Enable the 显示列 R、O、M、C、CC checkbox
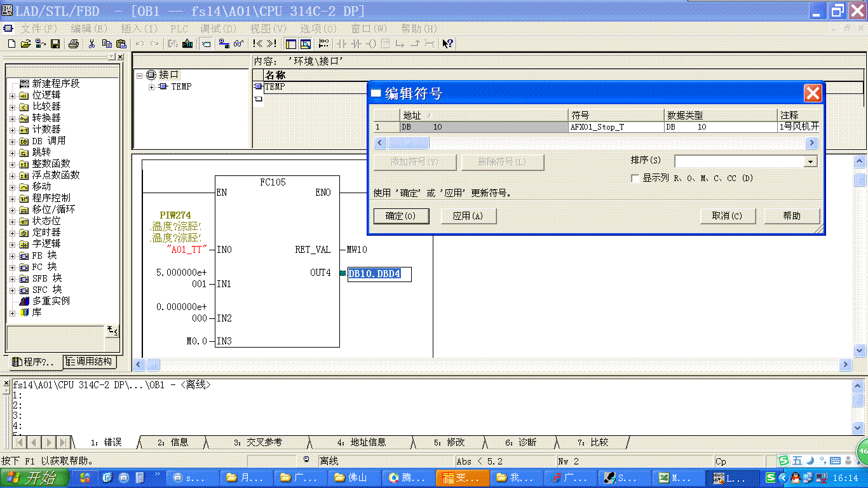This screenshot has width=868, height=488. [635, 179]
